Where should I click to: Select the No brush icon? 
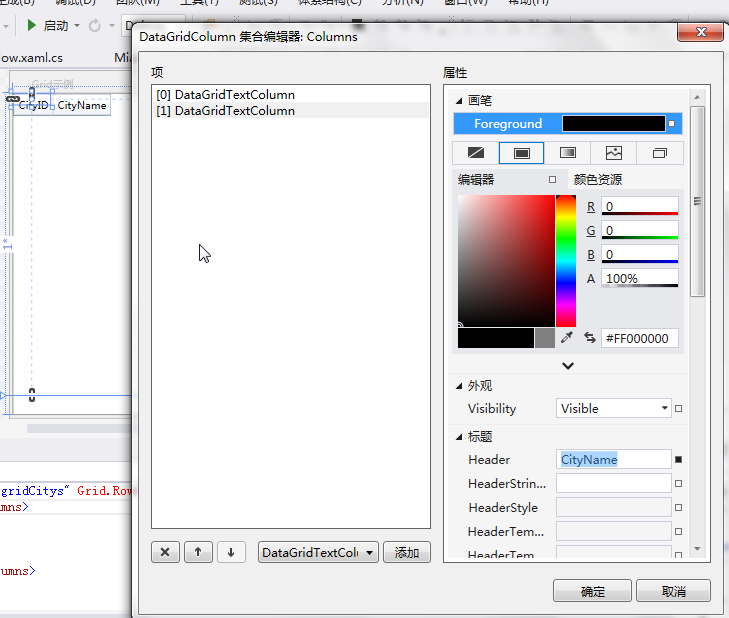pyautogui.click(x=476, y=153)
